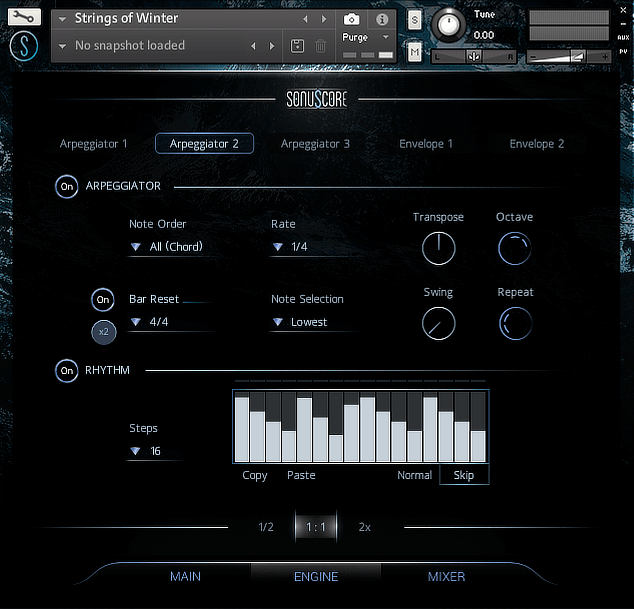The width and height of the screenshot is (634, 609).
Task: Toggle the ARPEGGIATOR On button
Action: click(x=67, y=186)
